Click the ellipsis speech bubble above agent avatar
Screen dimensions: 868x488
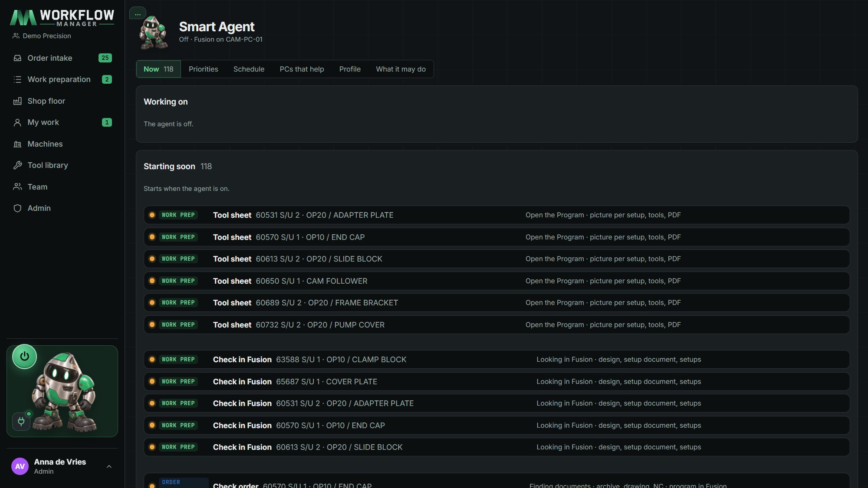[138, 13]
